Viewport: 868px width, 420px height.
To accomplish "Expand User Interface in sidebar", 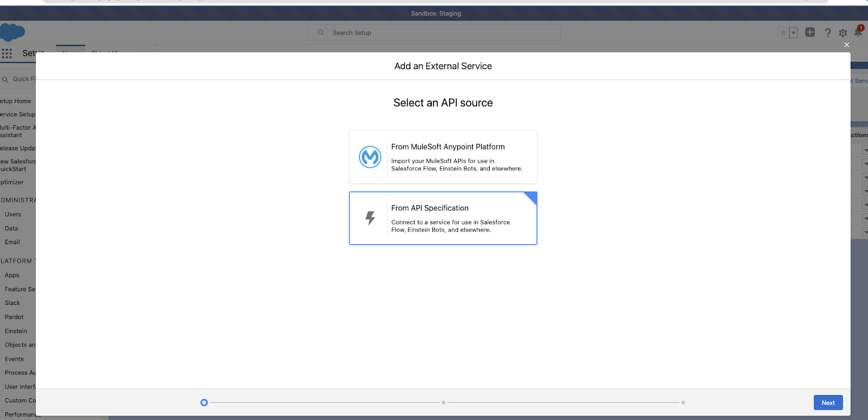I will pos(20,387).
